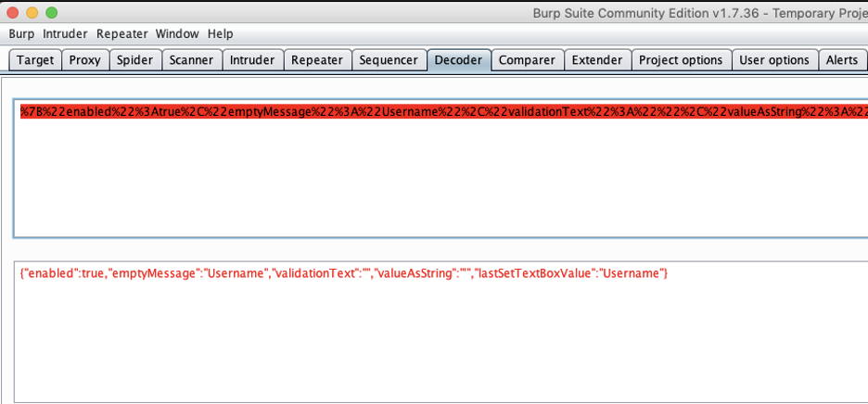This screenshot has width=868, height=404.
Task: Switch to the Proxy tab
Action: tap(85, 60)
